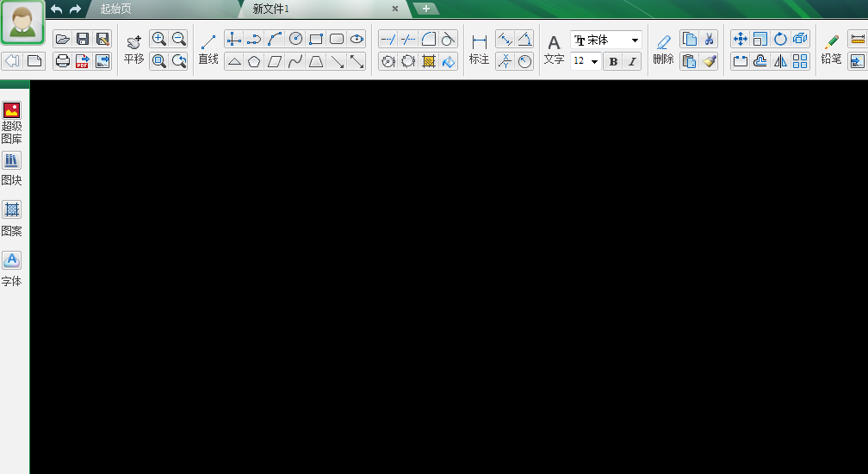Select the 直线 line drawing tool
This screenshot has width=868, height=474.
click(208, 49)
